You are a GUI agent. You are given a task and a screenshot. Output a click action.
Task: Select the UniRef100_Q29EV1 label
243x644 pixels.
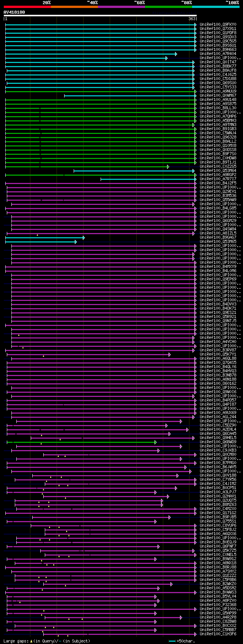pyautogui.click(x=218, y=191)
